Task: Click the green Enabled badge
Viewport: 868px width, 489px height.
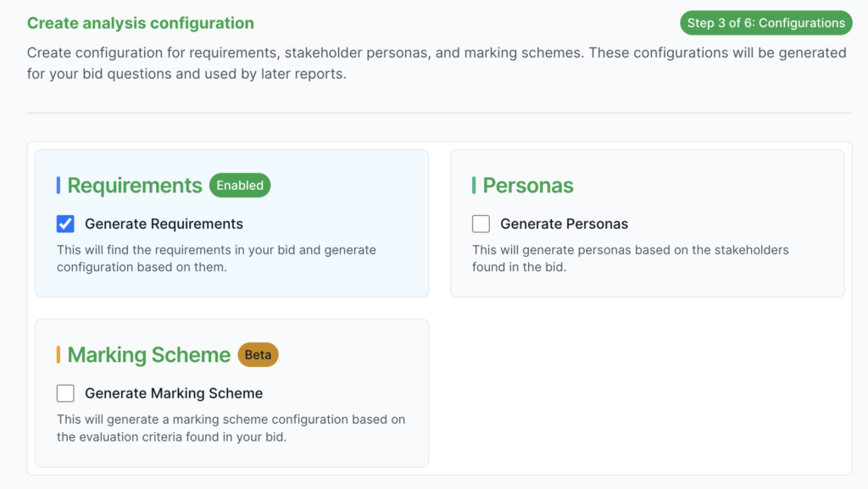Action: tap(240, 186)
